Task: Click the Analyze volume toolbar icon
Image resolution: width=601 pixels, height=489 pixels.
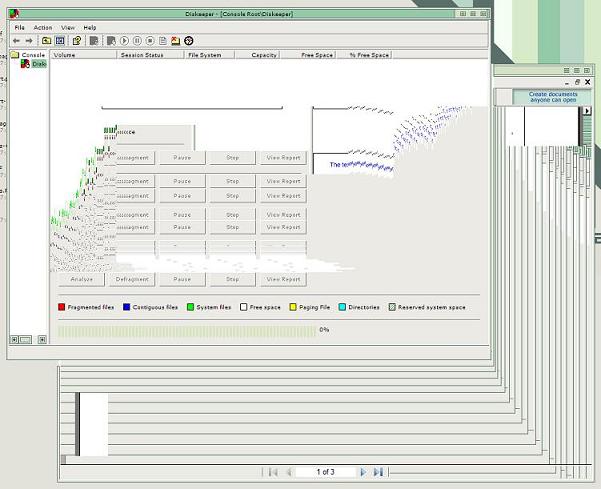Action: pos(111,41)
